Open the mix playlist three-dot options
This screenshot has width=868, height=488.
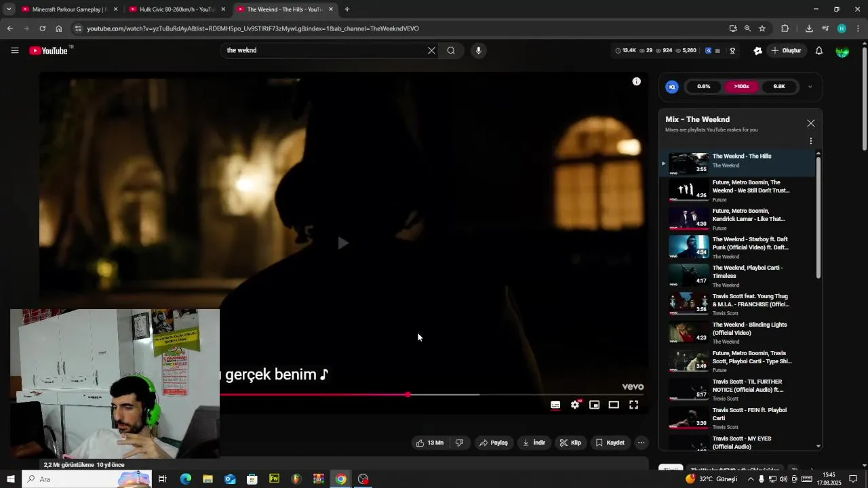pyautogui.click(x=810, y=141)
